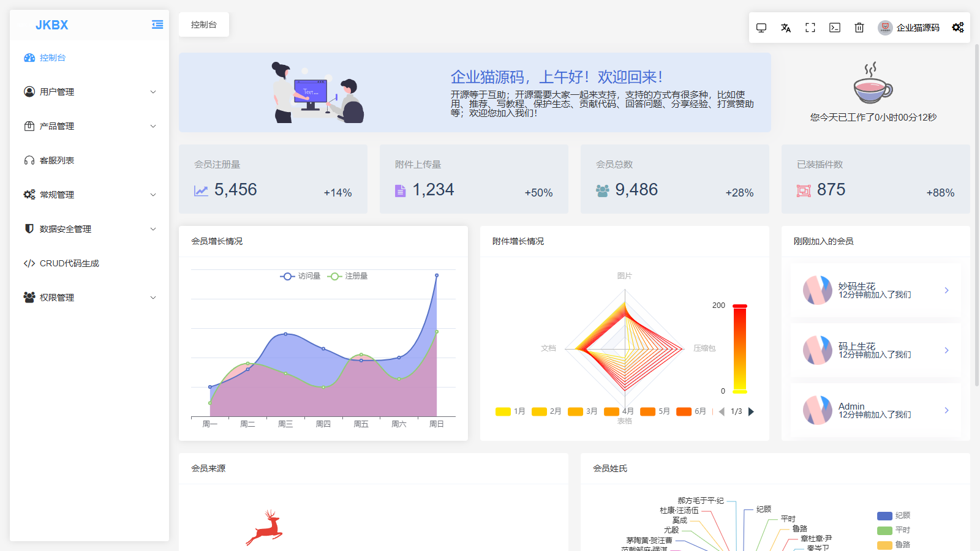The width and height of the screenshot is (980, 551).
Task: Open Admin member details arrow
Action: tap(946, 410)
